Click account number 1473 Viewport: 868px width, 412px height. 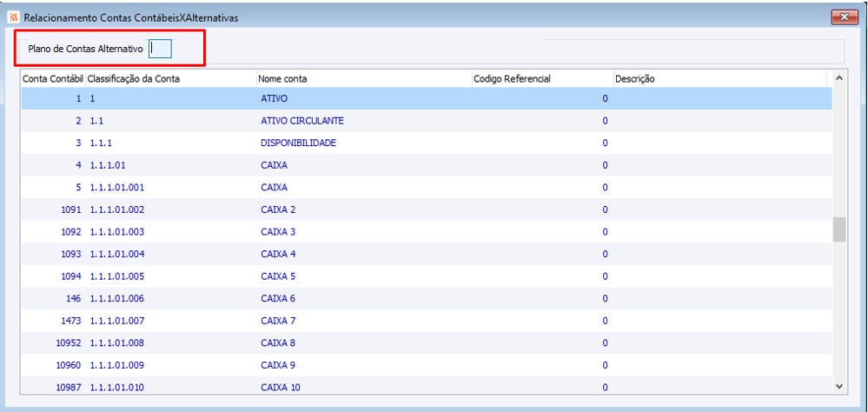point(71,321)
